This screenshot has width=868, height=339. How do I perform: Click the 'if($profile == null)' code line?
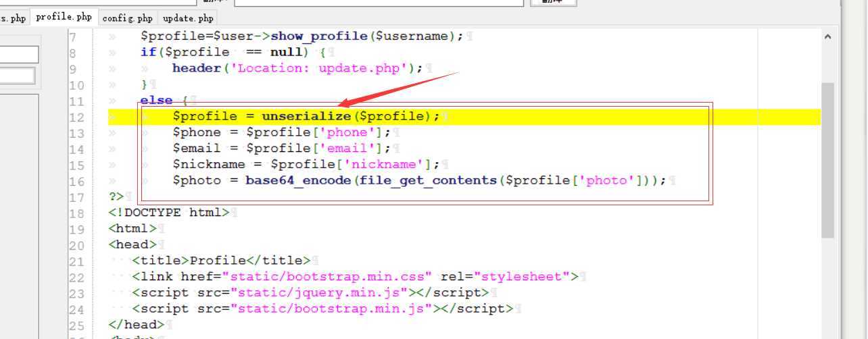point(234,52)
